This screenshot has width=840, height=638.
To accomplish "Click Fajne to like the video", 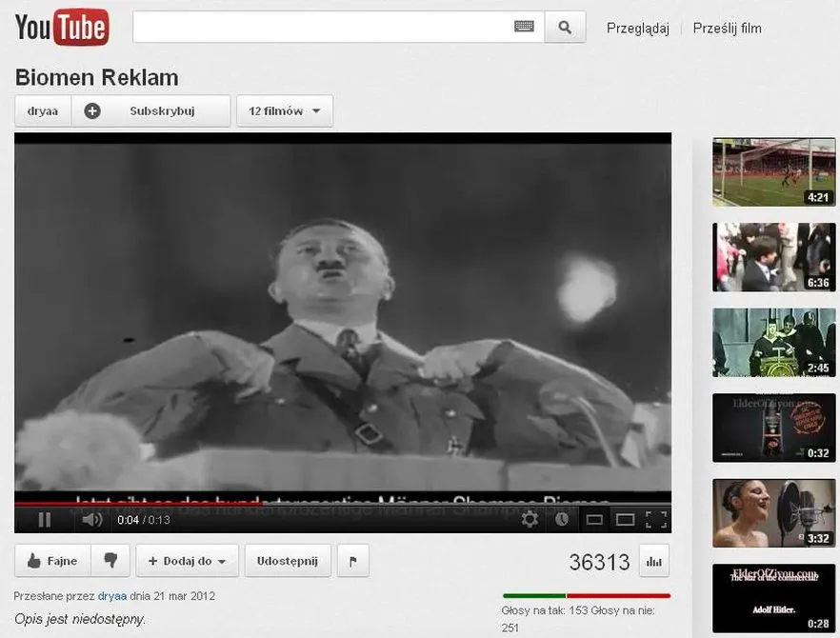I will [x=51, y=560].
